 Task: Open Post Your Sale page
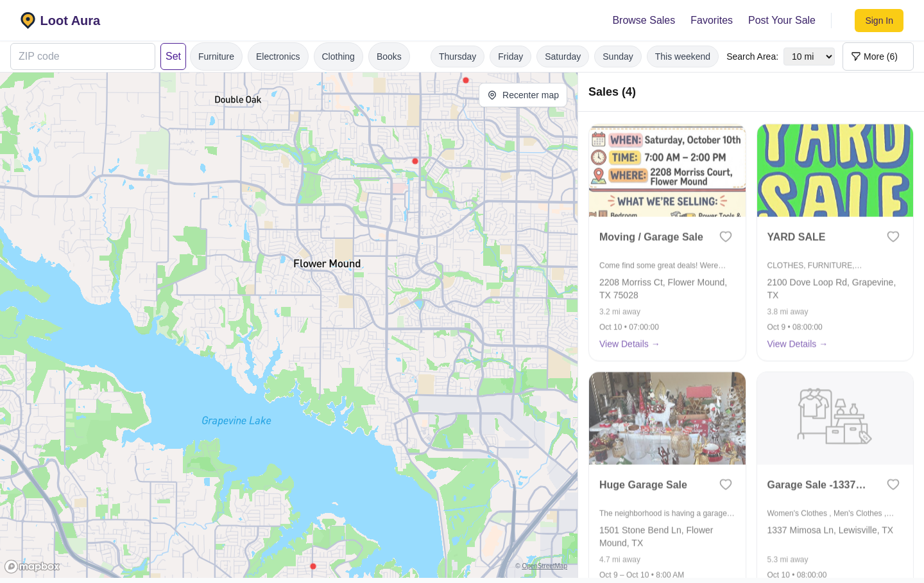[x=782, y=21]
